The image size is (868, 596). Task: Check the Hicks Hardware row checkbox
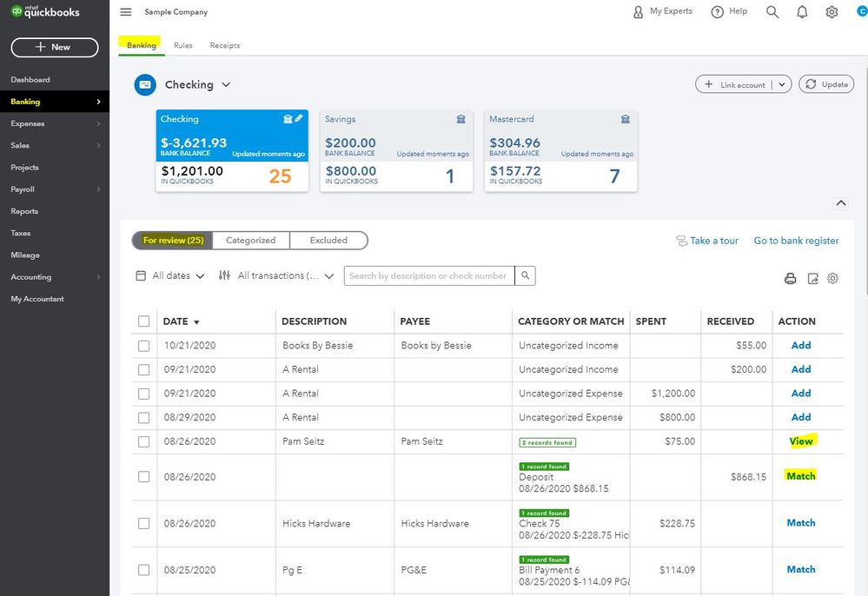pyautogui.click(x=144, y=523)
